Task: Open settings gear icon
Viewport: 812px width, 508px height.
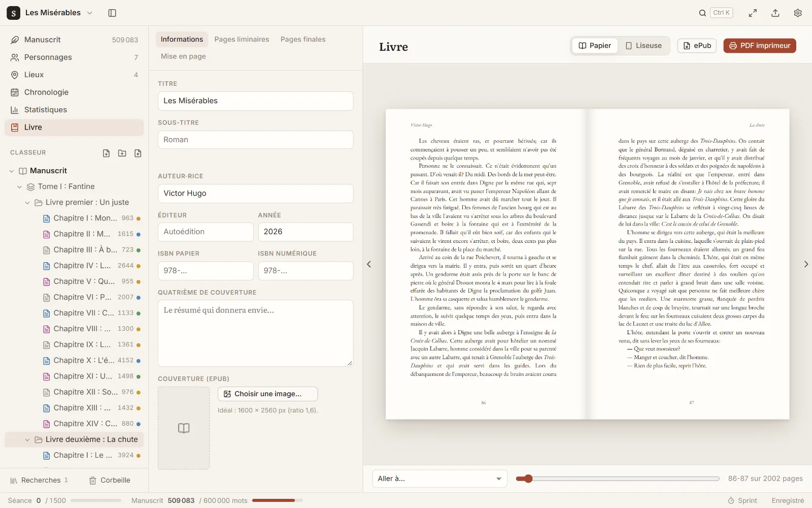Action: [798, 13]
